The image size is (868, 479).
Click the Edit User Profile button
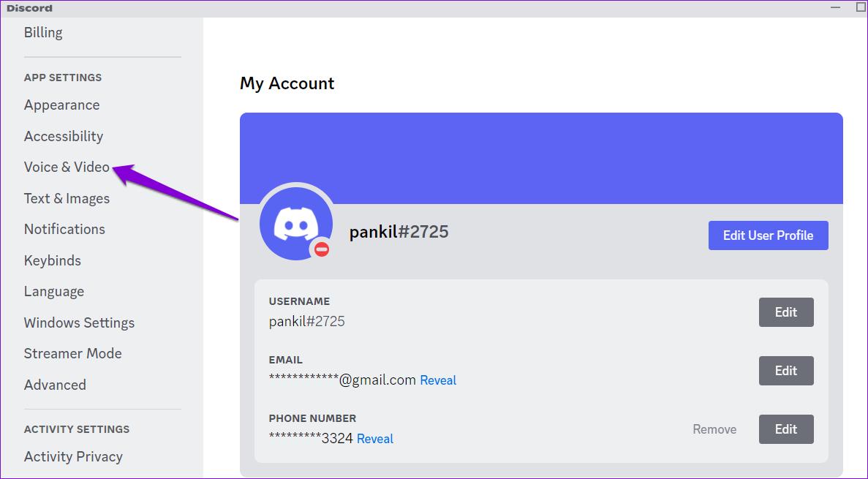pyautogui.click(x=768, y=235)
